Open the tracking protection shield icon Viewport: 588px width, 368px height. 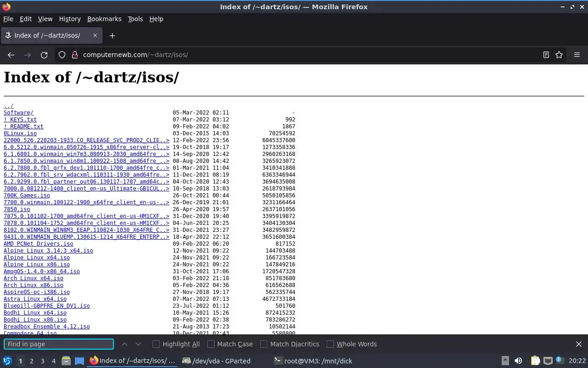62,55
